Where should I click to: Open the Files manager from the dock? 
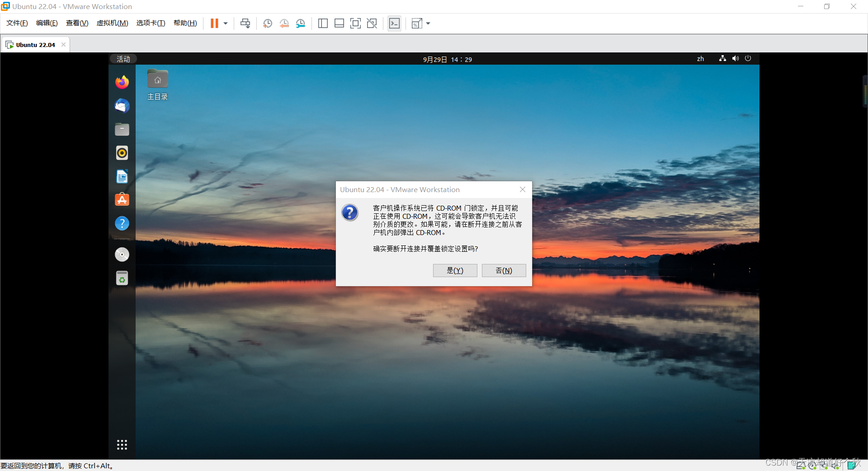122,129
